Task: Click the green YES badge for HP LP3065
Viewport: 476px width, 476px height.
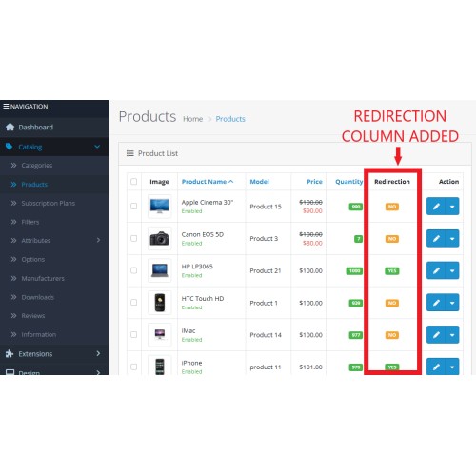Action: pos(392,270)
